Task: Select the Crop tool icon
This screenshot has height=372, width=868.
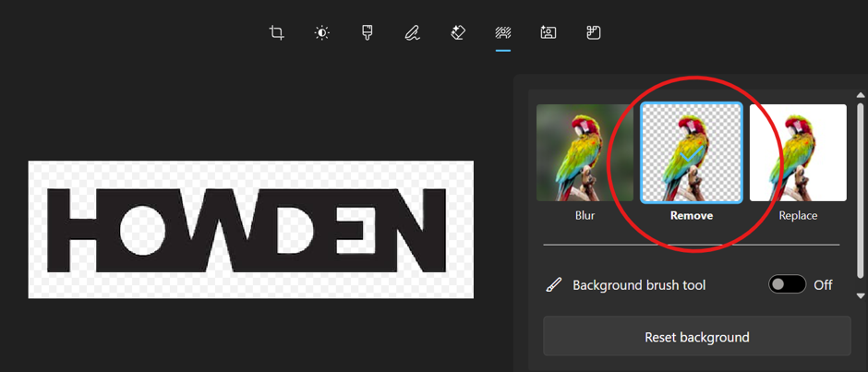Action: click(x=276, y=32)
